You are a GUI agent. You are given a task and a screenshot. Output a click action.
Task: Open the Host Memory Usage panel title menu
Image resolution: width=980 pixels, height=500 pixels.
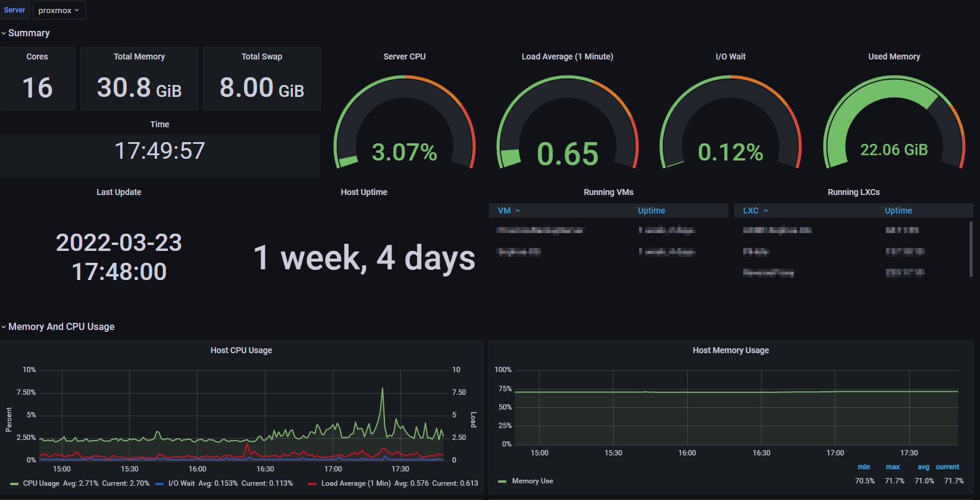click(x=731, y=350)
